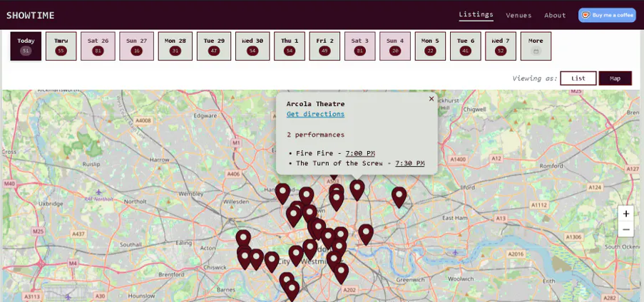
Task: Switch to Map view
Action: point(615,78)
